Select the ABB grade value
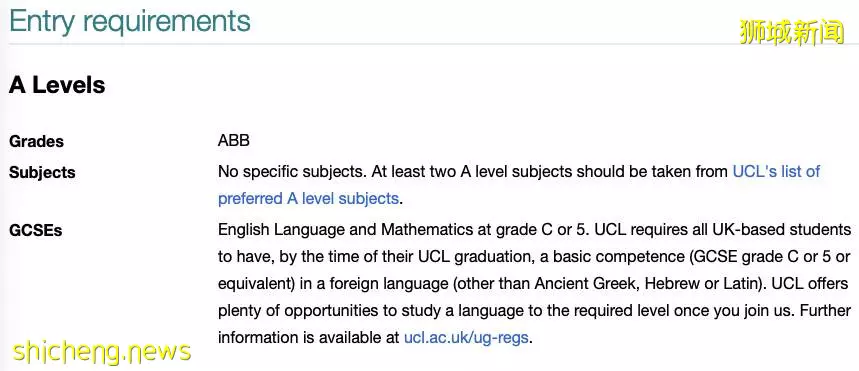 click(234, 141)
